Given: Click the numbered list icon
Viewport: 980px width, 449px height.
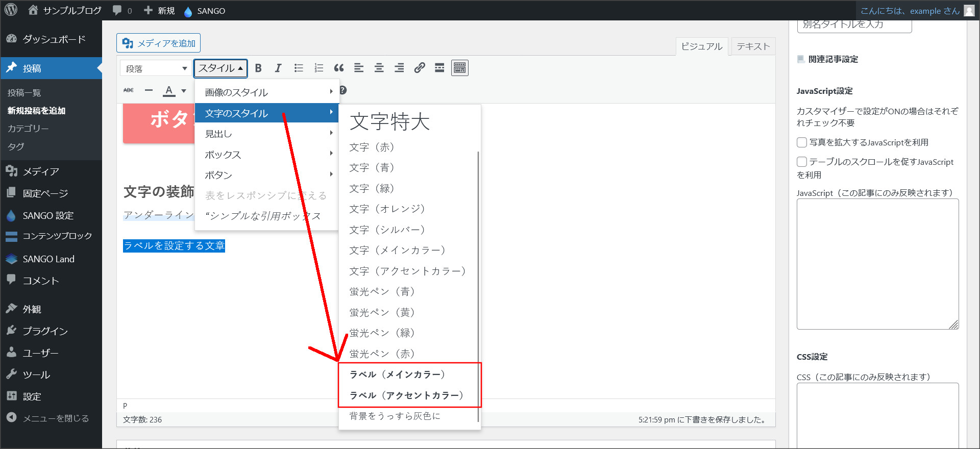Looking at the screenshot, I should click(318, 68).
